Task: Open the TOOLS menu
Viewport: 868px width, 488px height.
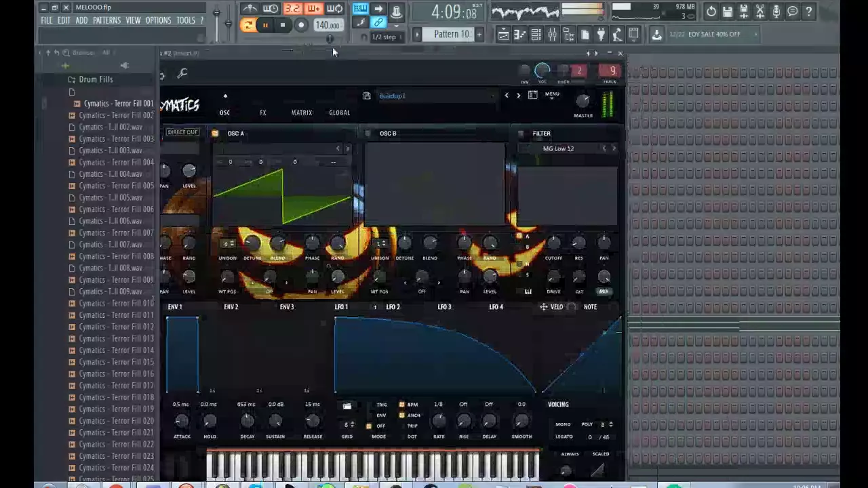Action: click(186, 21)
